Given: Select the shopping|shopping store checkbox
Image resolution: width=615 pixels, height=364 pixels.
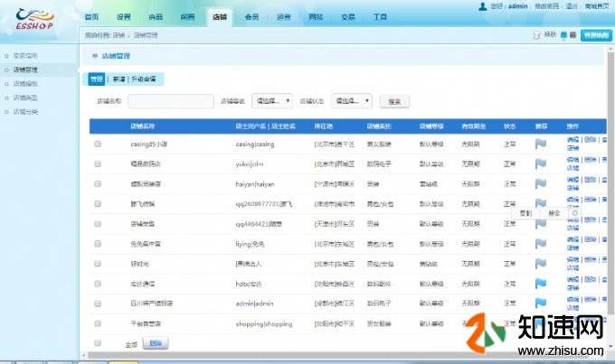Looking at the screenshot, I should pyautogui.click(x=98, y=323).
